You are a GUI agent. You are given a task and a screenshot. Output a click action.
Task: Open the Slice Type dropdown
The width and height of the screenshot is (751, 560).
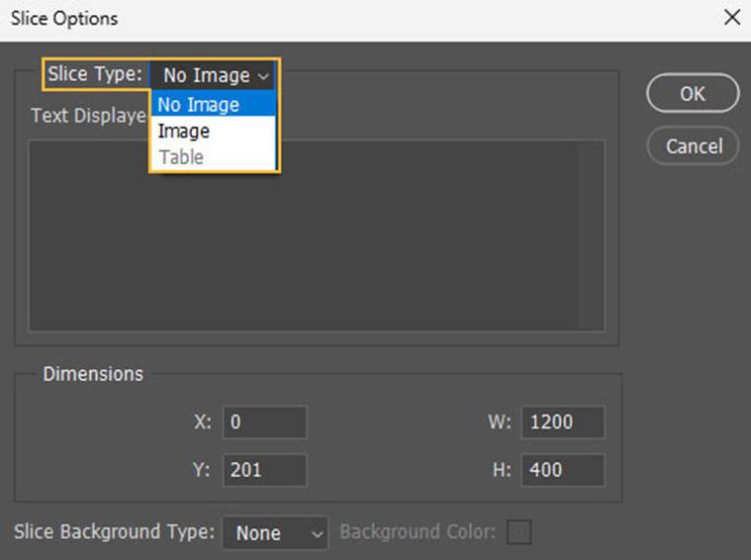(x=216, y=75)
